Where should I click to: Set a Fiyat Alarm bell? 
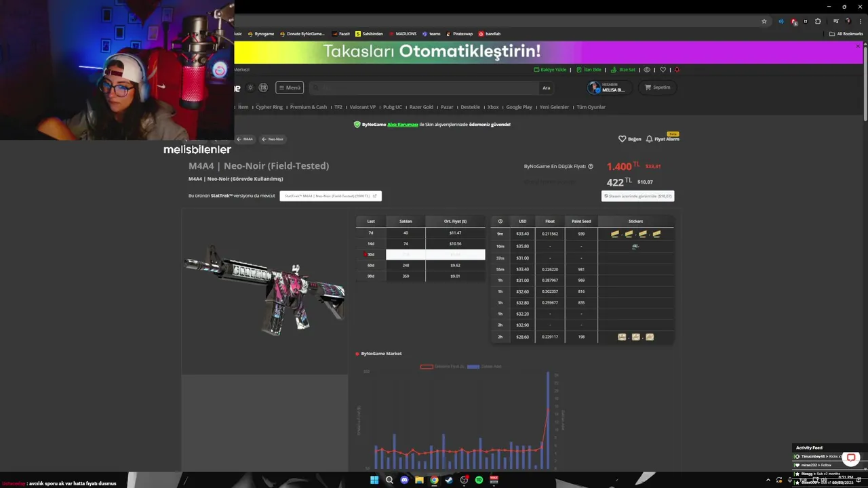click(x=662, y=139)
